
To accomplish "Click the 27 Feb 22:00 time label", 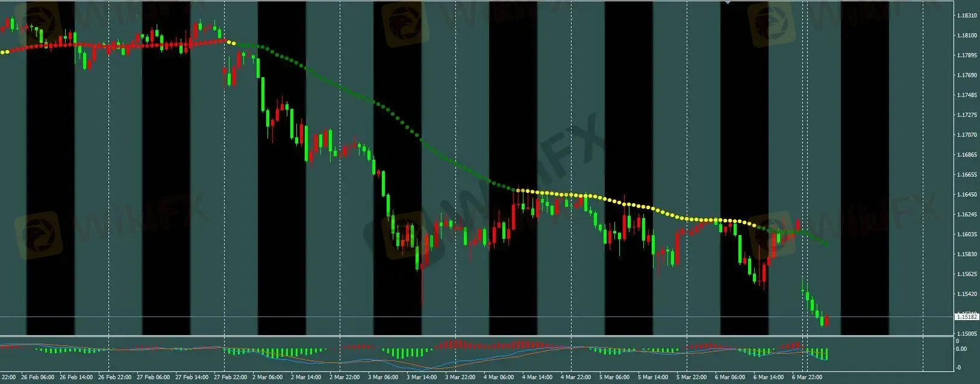I will click(x=230, y=377).
